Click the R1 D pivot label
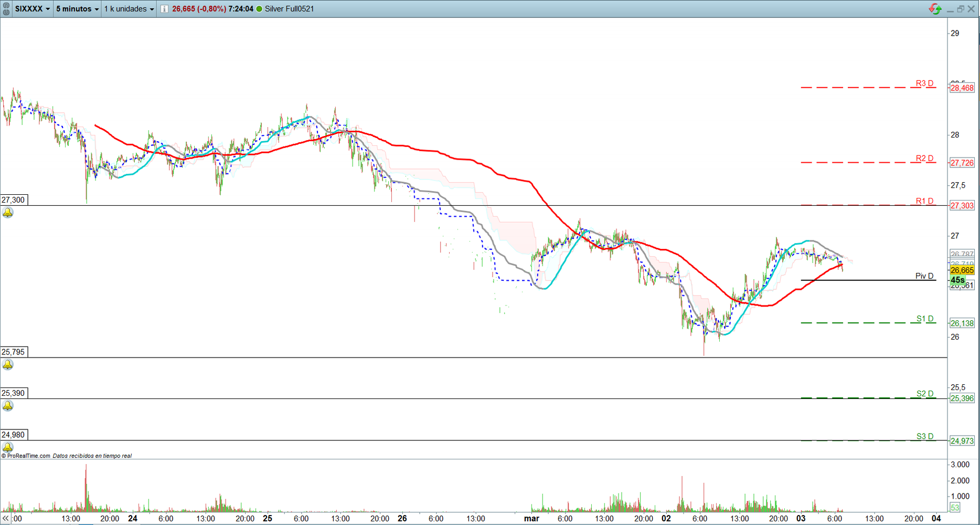The image size is (980, 525). [x=925, y=201]
